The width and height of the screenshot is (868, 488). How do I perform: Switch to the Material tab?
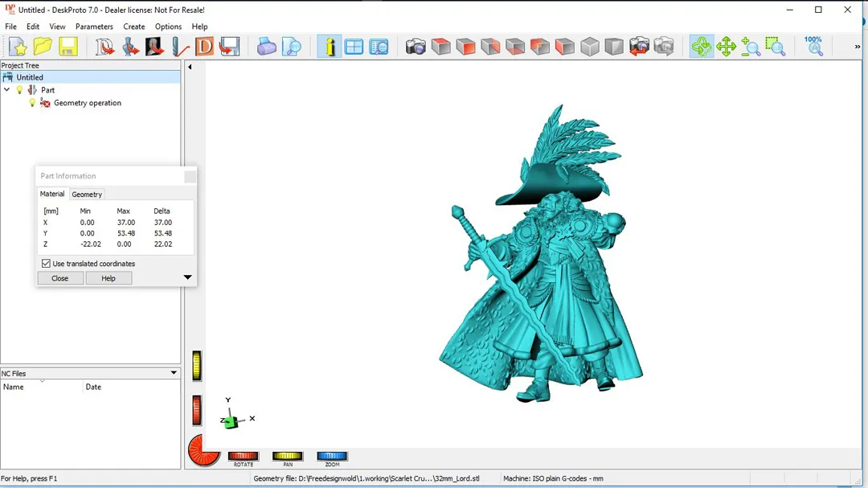(x=52, y=194)
